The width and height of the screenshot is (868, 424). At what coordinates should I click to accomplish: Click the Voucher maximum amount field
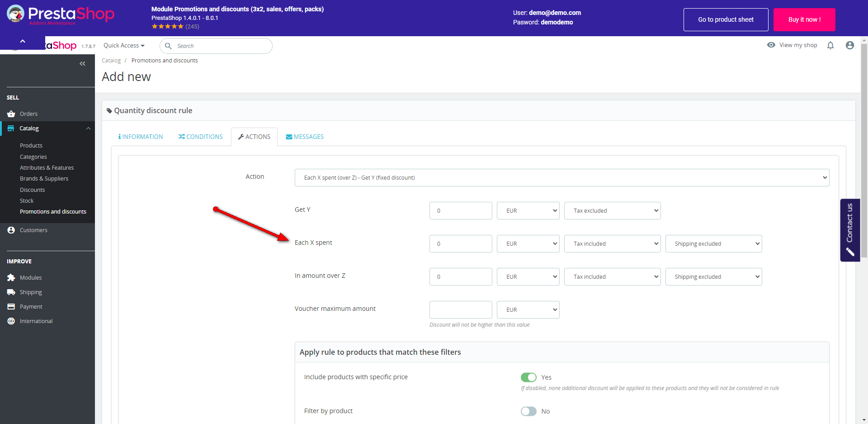(x=460, y=310)
